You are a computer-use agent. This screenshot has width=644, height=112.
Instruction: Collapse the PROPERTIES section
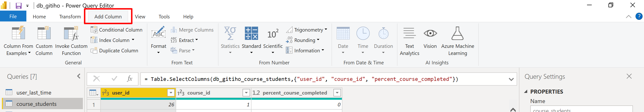pos(526,92)
